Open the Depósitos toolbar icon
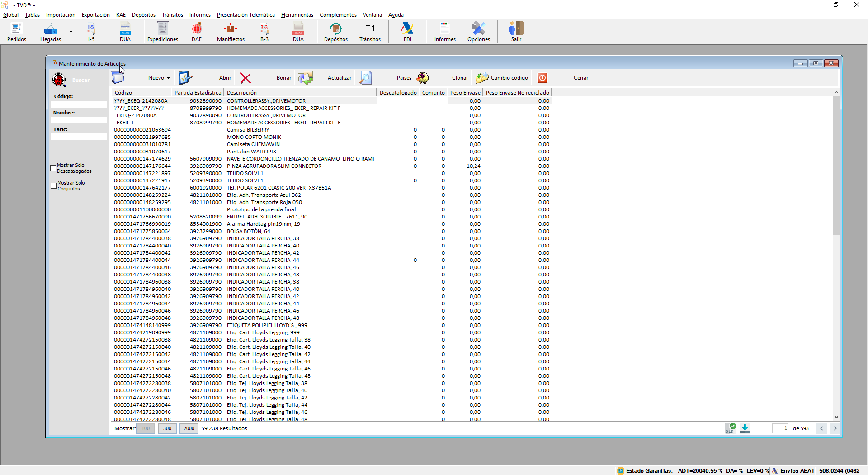Viewport: 868px width, 475px height. point(335,32)
